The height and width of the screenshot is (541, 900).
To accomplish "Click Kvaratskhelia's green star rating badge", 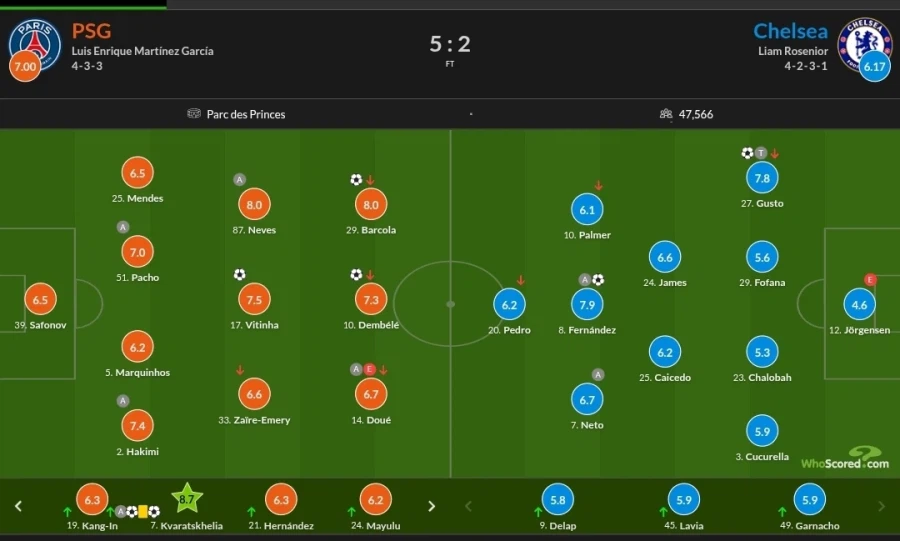I will (187, 497).
